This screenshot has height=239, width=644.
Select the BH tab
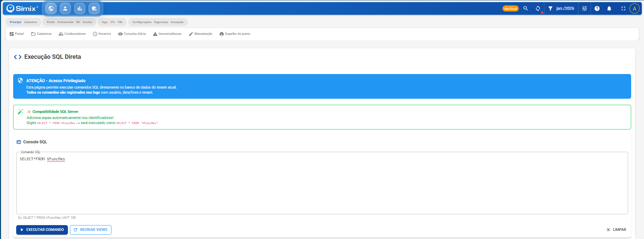tap(78, 22)
